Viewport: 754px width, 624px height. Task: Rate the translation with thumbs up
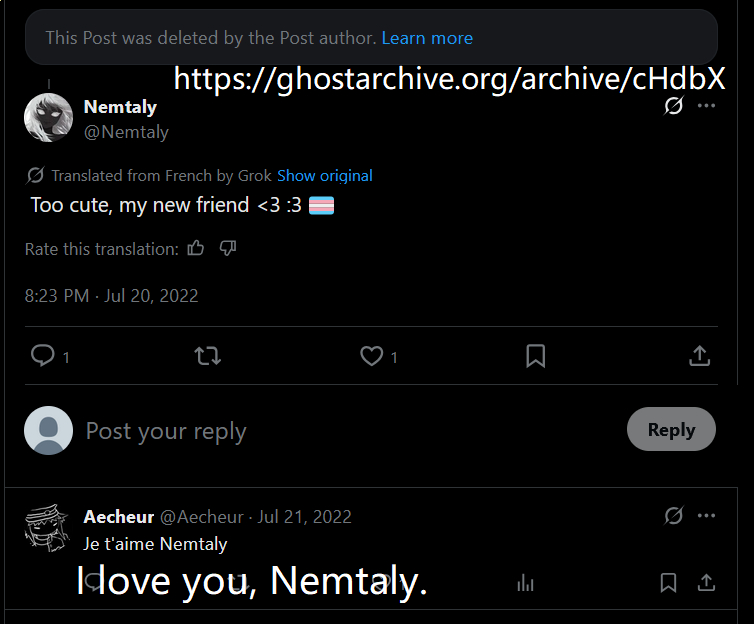[x=196, y=249]
